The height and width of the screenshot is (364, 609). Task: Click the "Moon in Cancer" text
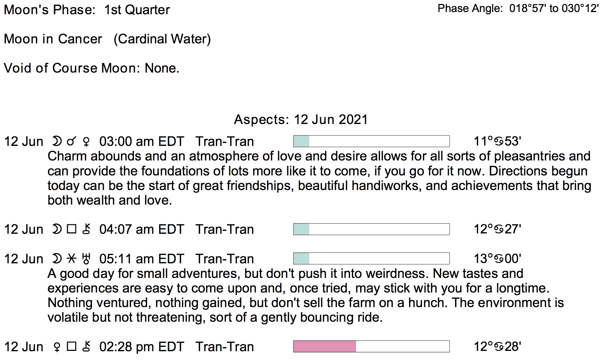pyautogui.click(x=53, y=39)
